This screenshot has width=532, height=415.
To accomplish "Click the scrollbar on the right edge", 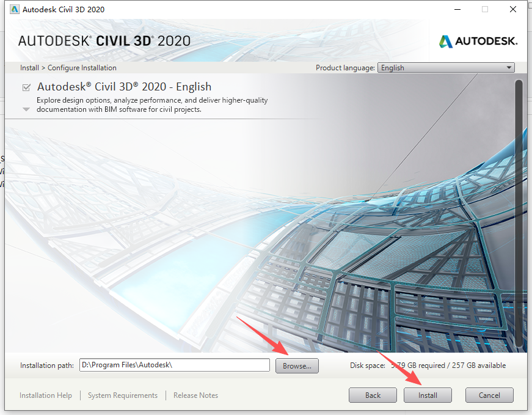I will coord(522,214).
